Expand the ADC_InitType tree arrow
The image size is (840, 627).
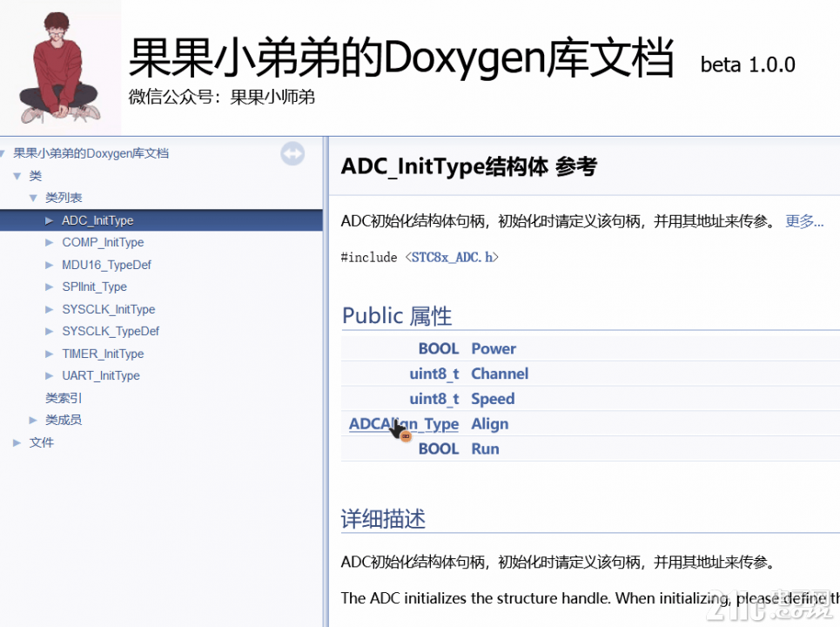(50, 220)
